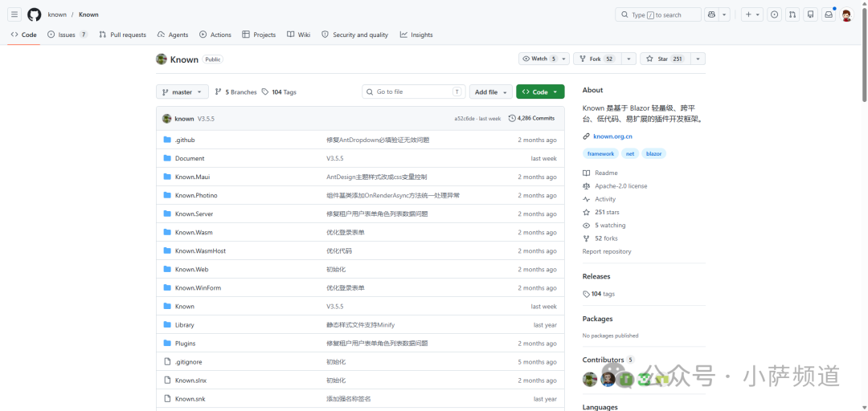Open the .github folder
The image size is (868, 411).
(185, 140)
